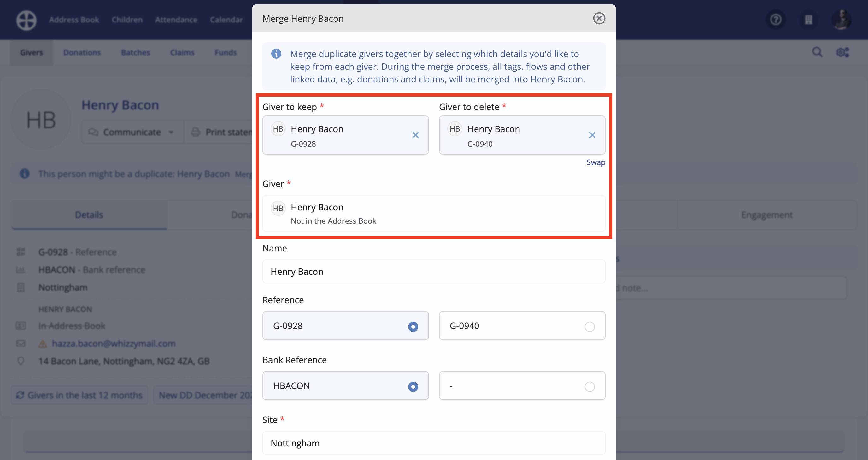Click the Name field Henry Bacon
868x460 pixels.
[x=434, y=271]
